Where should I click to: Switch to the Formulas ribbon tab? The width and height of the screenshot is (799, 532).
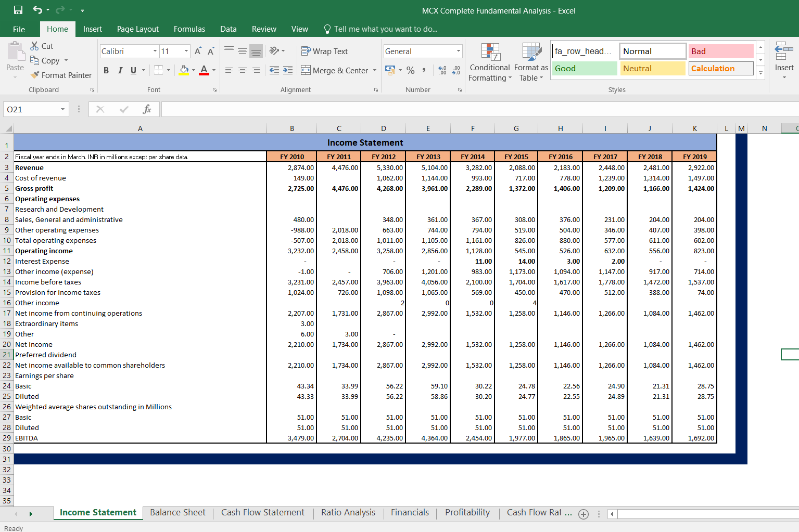pyautogui.click(x=189, y=29)
